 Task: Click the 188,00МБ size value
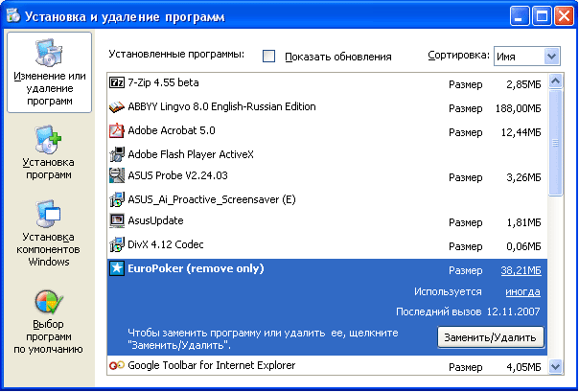[x=518, y=108]
